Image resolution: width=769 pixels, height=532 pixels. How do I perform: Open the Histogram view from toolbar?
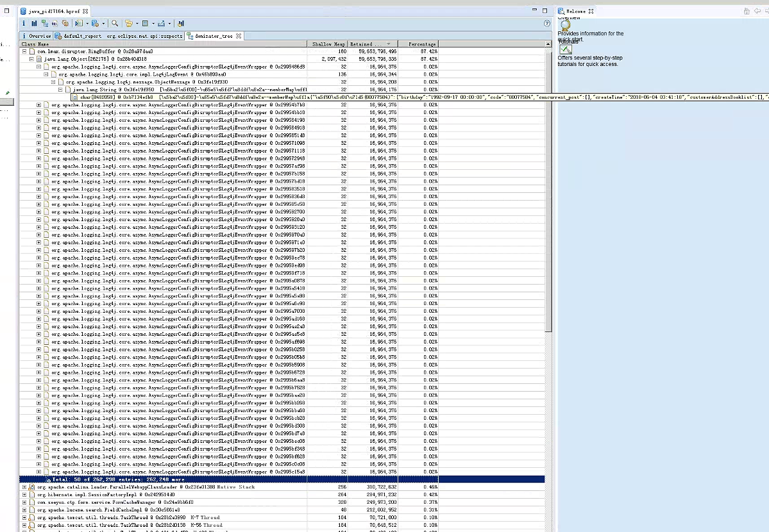[x=35, y=23]
